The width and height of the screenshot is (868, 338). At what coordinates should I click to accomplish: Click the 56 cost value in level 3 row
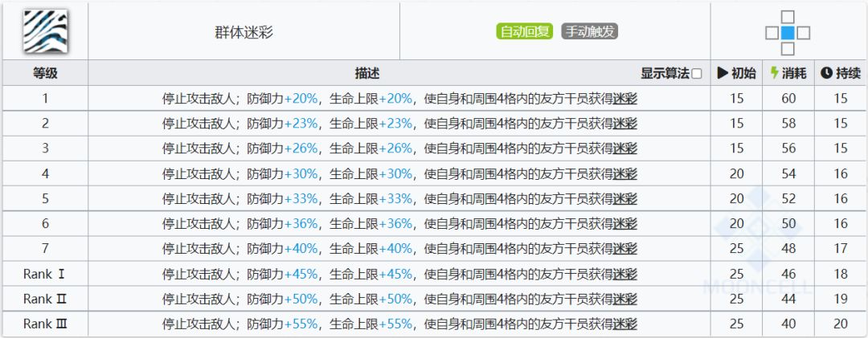tap(788, 149)
